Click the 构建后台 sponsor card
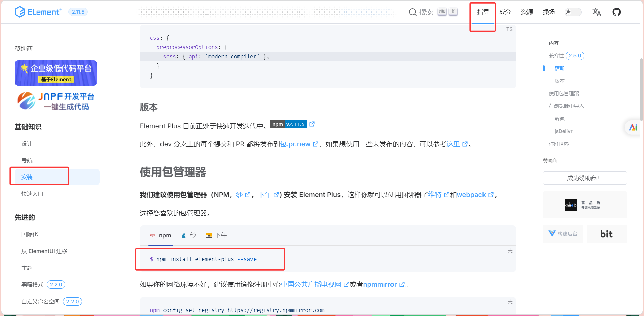The height and width of the screenshot is (316, 644). pyautogui.click(x=563, y=234)
